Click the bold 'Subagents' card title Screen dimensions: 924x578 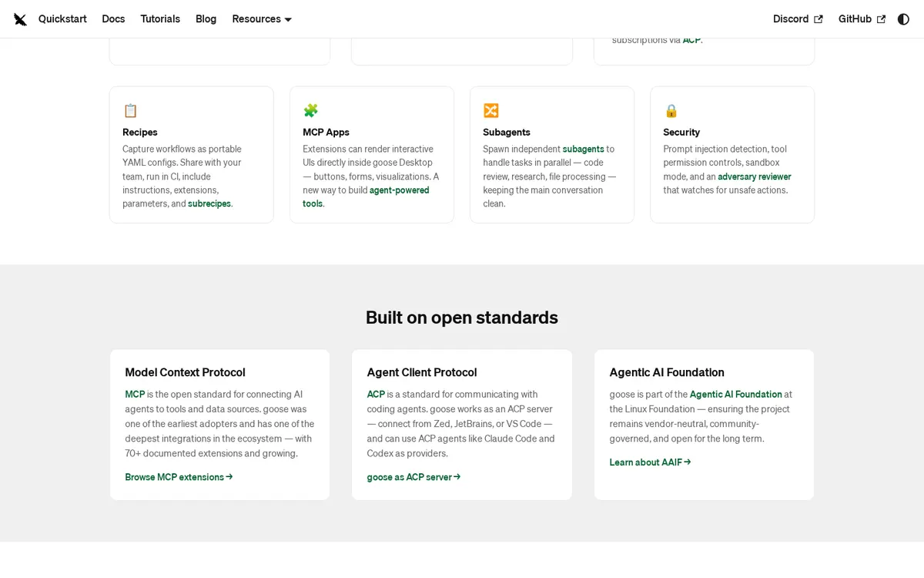[x=507, y=133]
